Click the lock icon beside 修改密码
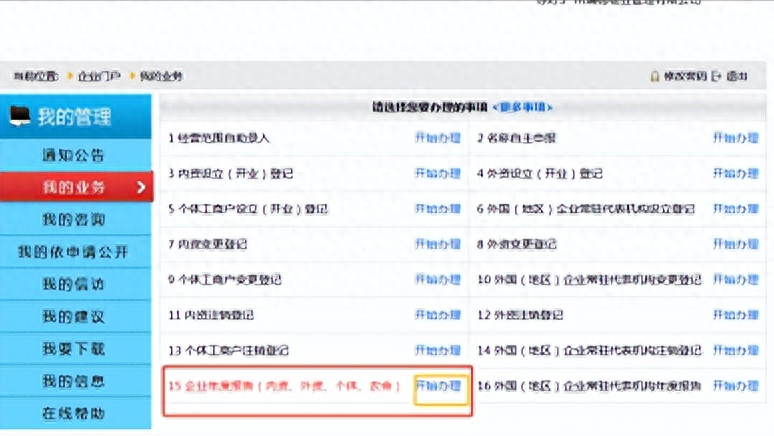 click(x=654, y=76)
